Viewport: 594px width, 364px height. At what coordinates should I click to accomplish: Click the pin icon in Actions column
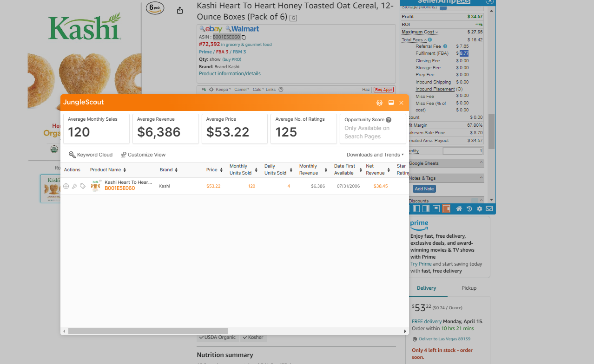[74, 186]
